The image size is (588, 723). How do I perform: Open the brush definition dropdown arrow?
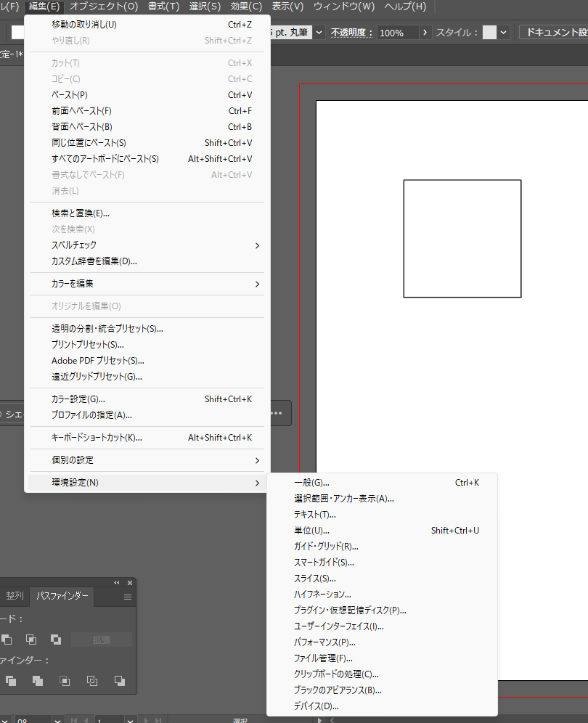point(319,33)
